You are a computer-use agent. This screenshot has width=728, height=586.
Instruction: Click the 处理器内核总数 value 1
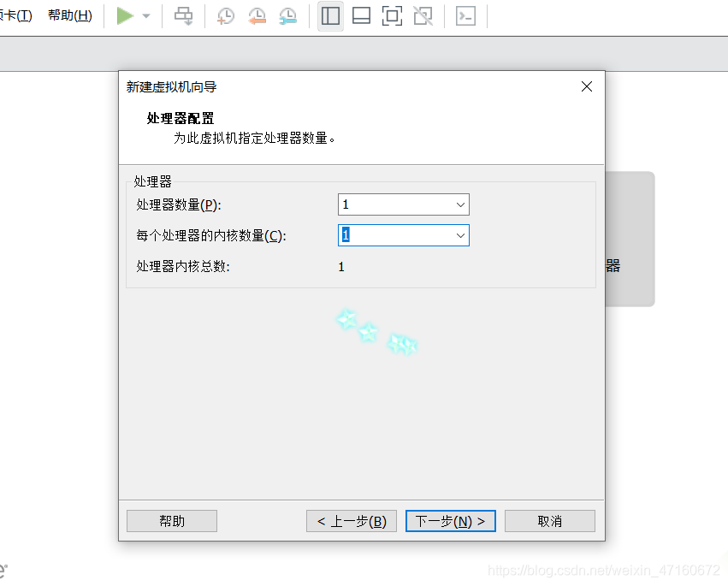[341, 267]
